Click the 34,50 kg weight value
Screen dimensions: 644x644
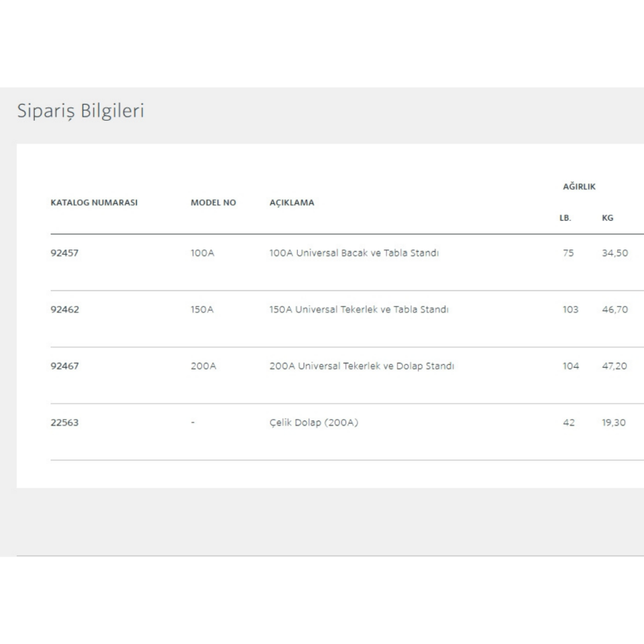[x=614, y=254]
